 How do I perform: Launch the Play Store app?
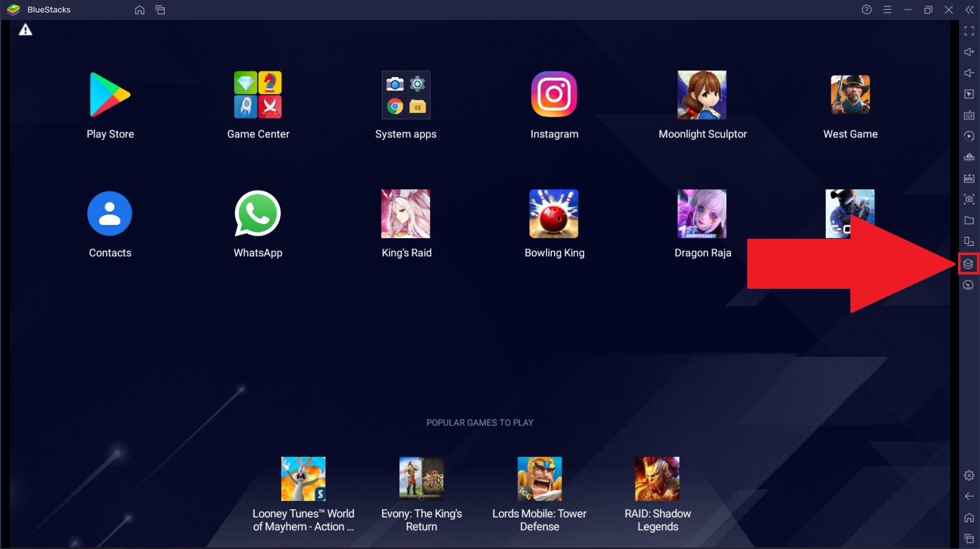[110, 95]
